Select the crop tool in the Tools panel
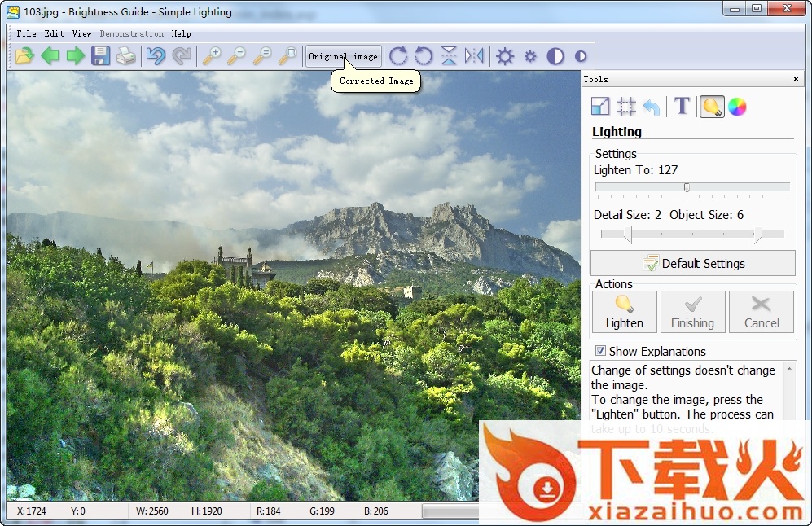Viewport: 812px width, 526px height. click(x=625, y=107)
